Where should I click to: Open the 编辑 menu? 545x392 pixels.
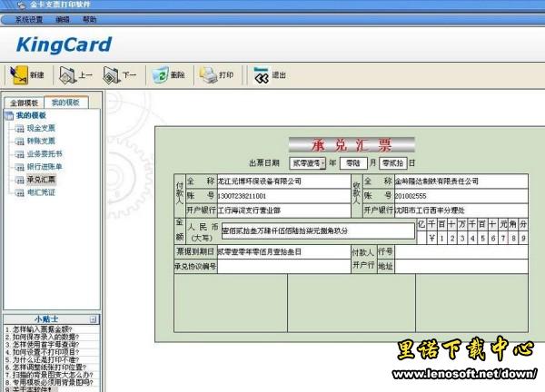click(x=63, y=19)
